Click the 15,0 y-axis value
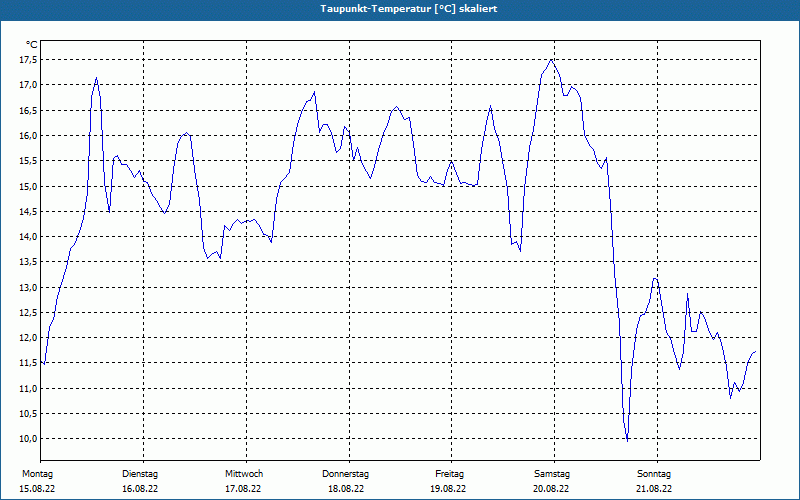Screen dimensions: 800x500 pos(30,186)
